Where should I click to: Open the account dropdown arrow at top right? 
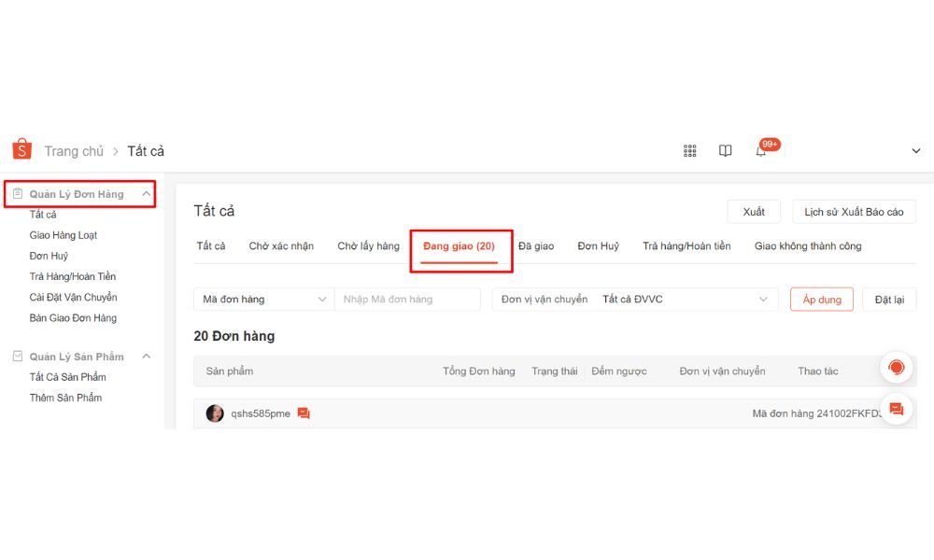tap(915, 151)
